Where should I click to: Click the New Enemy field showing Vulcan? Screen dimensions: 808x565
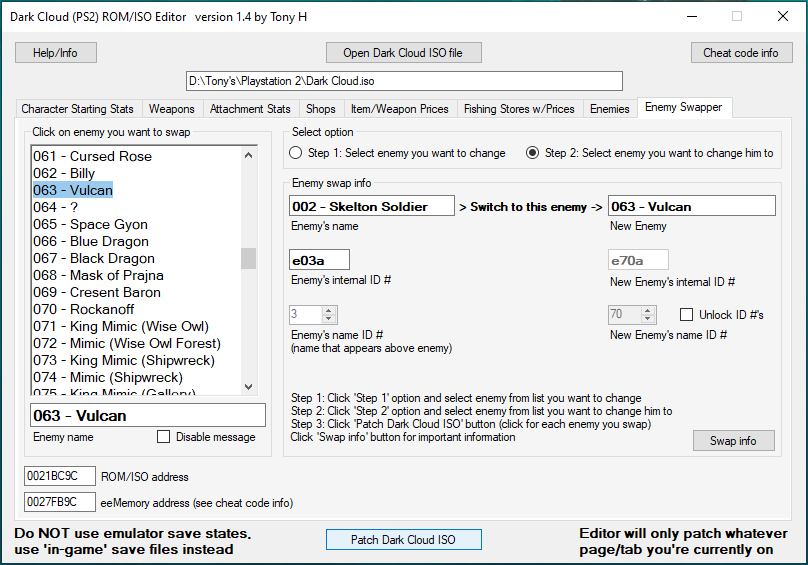point(692,206)
